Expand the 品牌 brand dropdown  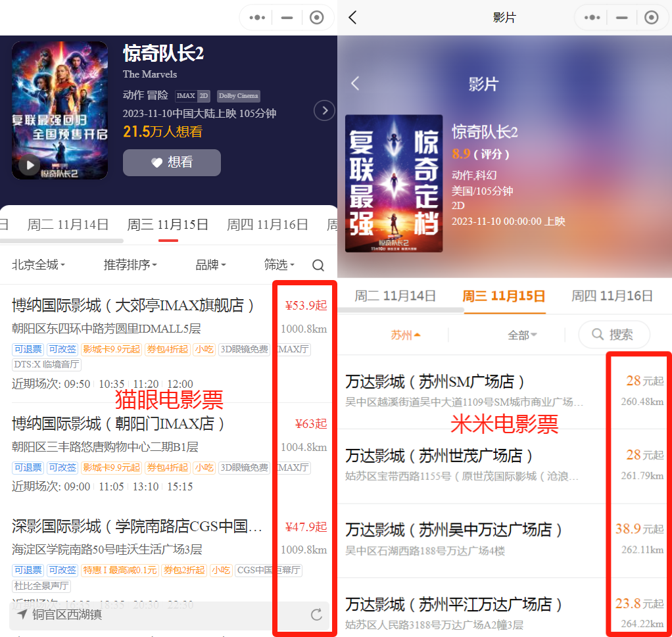pos(210,265)
